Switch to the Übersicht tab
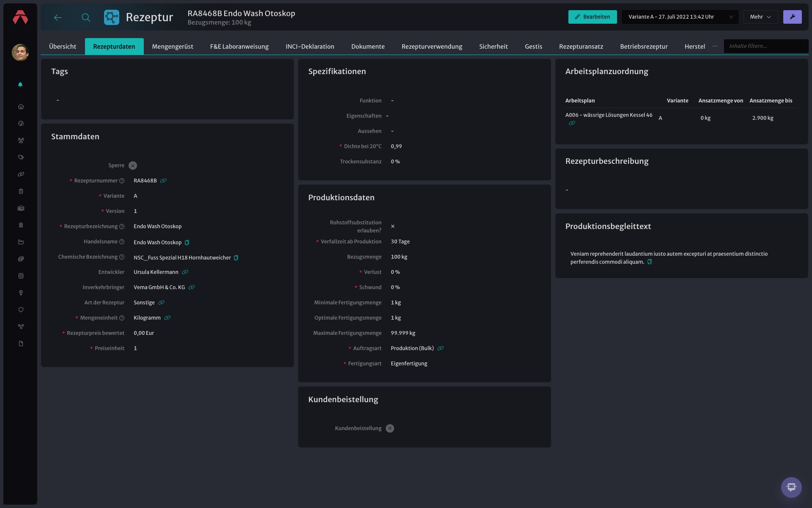Screen dimensions: 812x508 [x=63, y=47]
